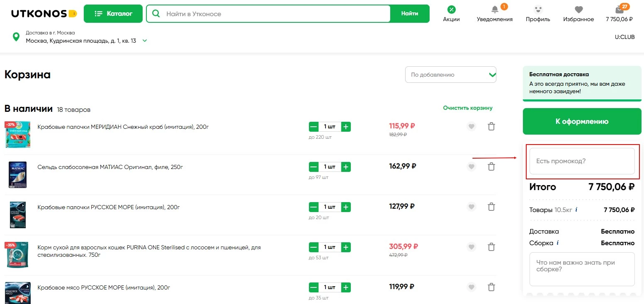This screenshot has height=304, width=644.
Task: Open the cart icon showing 7 750,06 ₽
Action: pyautogui.click(x=619, y=10)
